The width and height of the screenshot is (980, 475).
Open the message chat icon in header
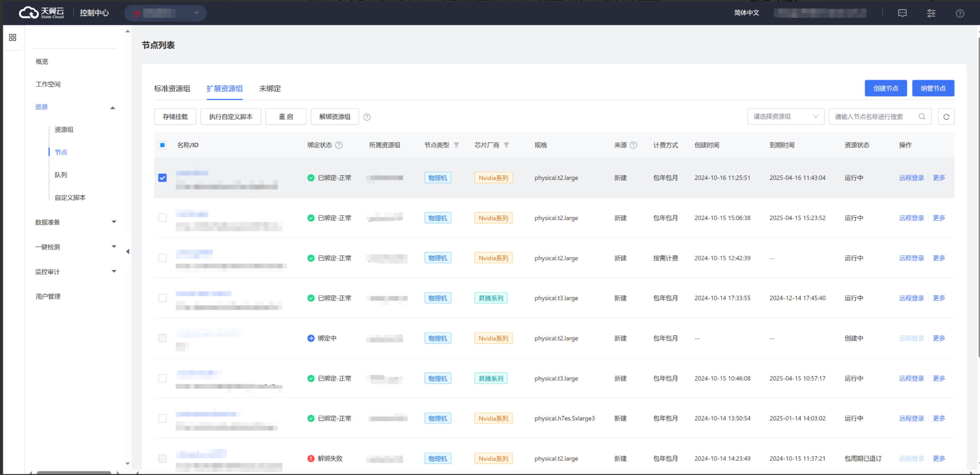902,13
